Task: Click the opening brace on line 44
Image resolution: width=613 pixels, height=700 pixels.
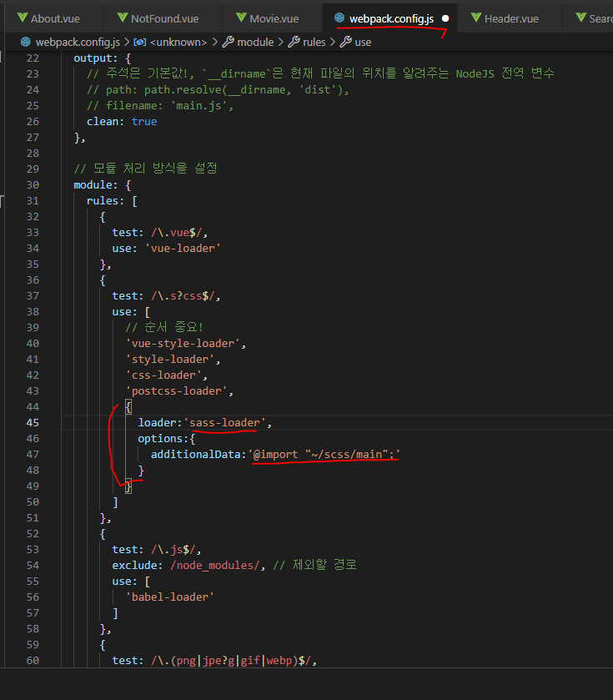Action: pos(128,406)
